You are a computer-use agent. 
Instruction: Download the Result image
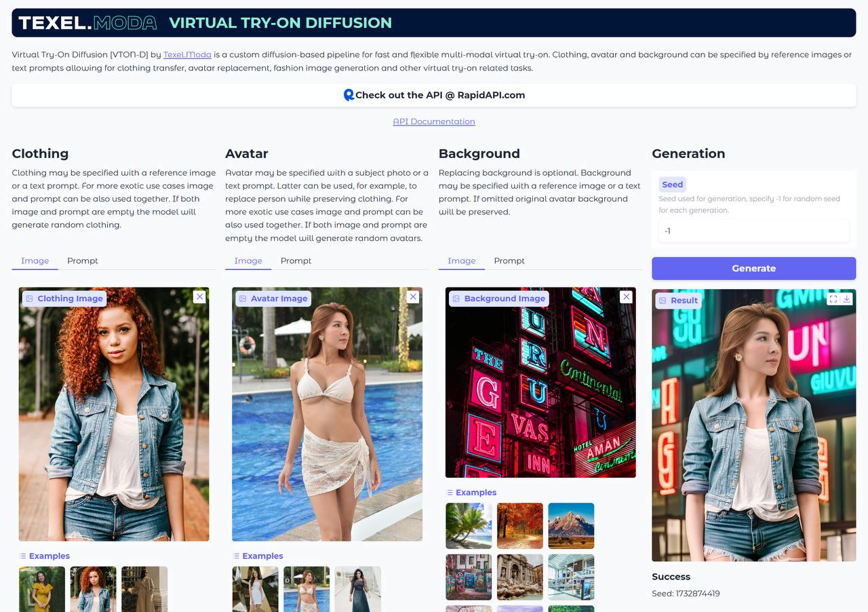(847, 299)
